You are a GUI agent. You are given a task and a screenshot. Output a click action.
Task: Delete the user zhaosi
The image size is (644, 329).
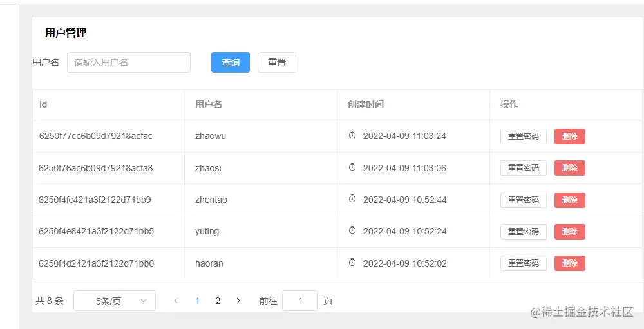point(570,168)
